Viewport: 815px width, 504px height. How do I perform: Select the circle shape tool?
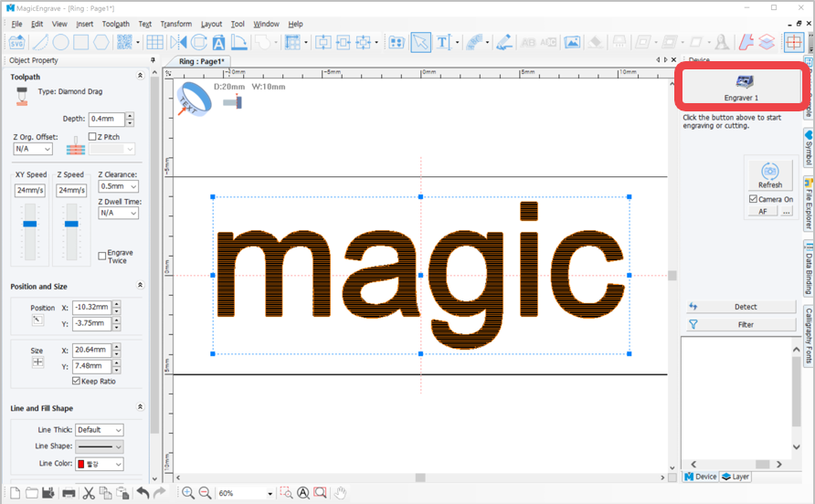tap(60, 43)
